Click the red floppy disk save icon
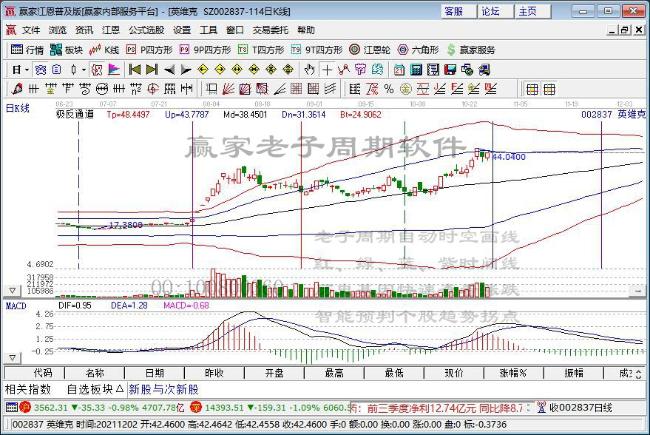This screenshot has height=435, width=650. [450, 70]
